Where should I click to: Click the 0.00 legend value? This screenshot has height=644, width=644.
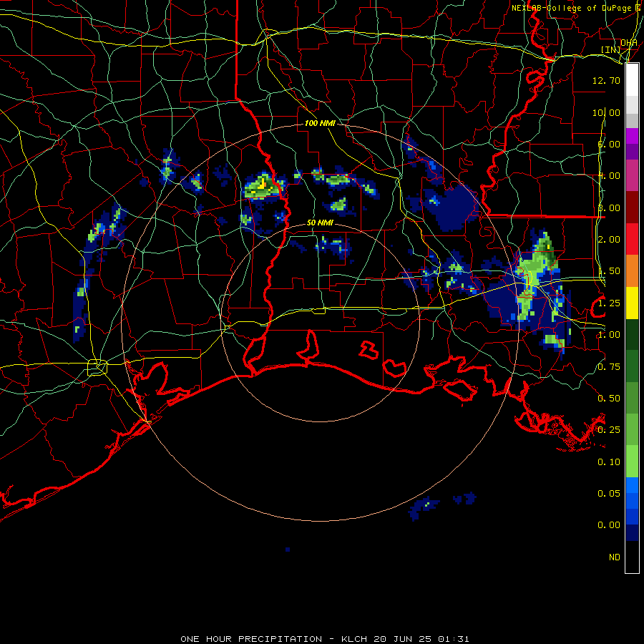coord(609,525)
